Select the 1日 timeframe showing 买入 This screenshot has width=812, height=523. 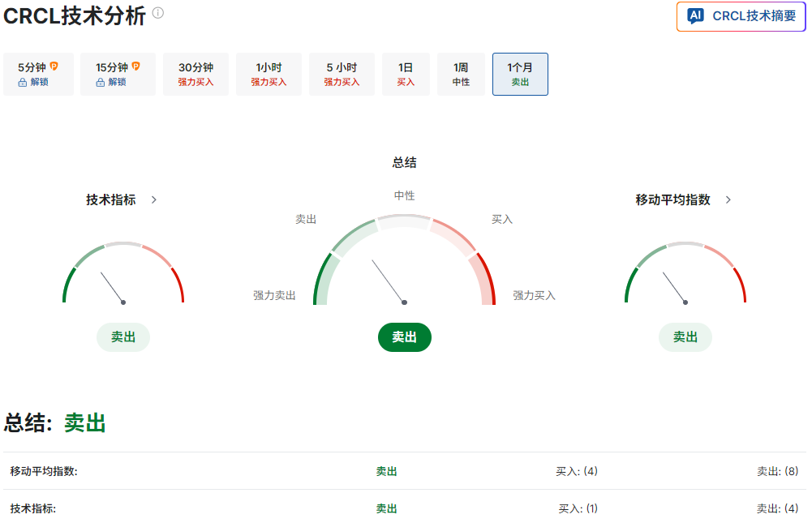click(x=406, y=74)
